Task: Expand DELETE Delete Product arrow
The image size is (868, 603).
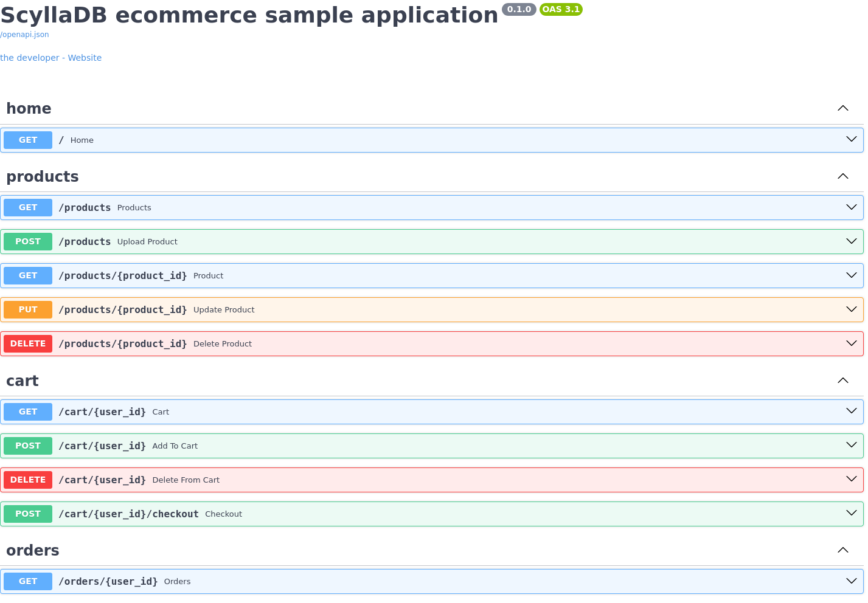Action: click(852, 343)
